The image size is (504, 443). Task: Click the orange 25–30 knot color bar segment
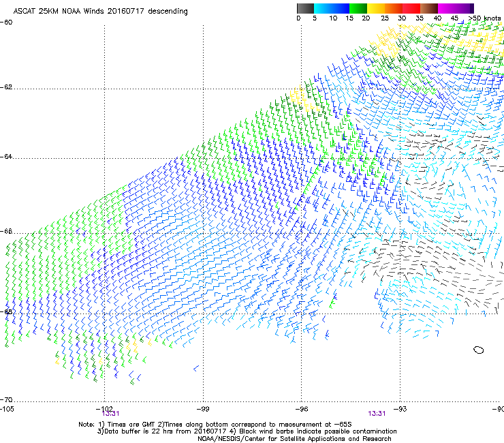[x=394, y=8]
